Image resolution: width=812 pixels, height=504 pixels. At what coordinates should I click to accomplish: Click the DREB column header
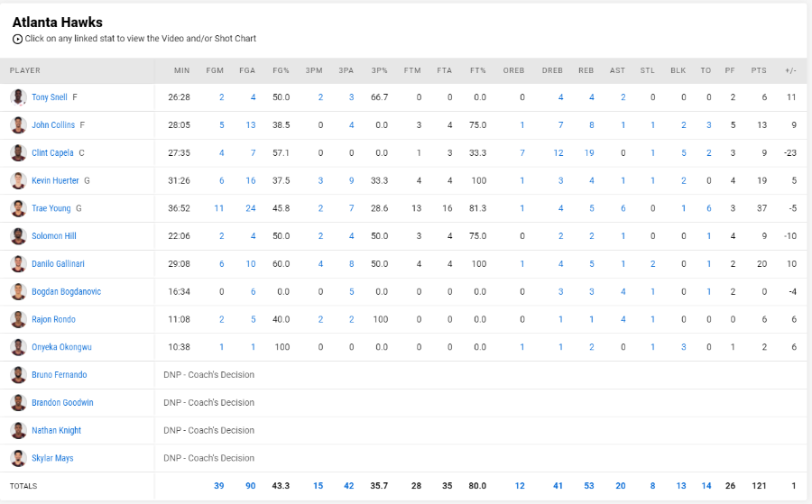pyautogui.click(x=552, y=70)
